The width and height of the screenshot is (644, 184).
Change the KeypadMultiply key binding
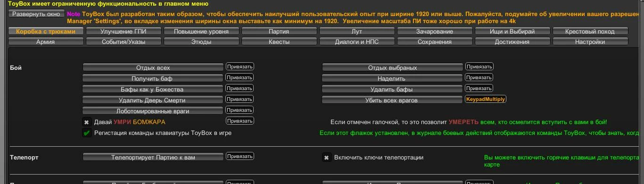(x=486, y=99)
